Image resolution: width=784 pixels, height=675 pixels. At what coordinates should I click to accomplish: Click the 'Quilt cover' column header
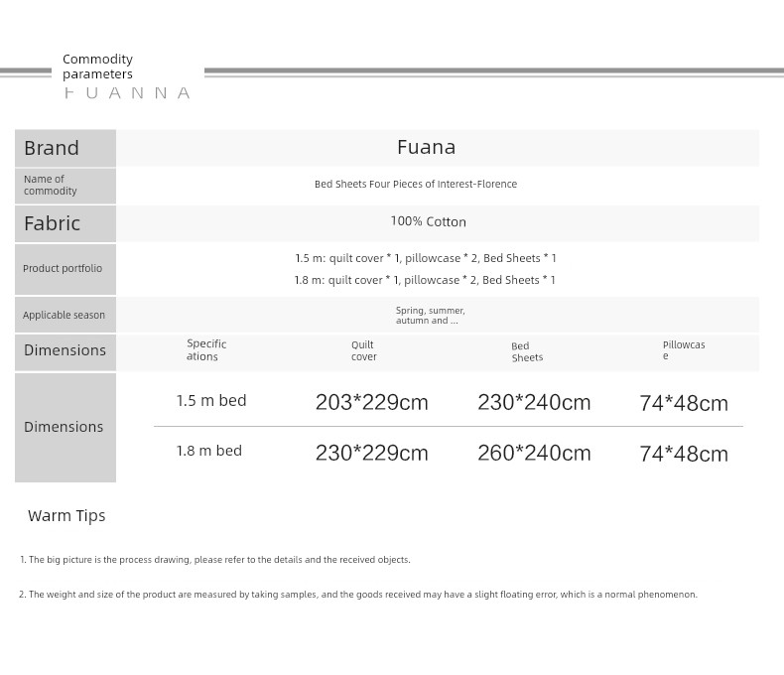coord(363,350)
